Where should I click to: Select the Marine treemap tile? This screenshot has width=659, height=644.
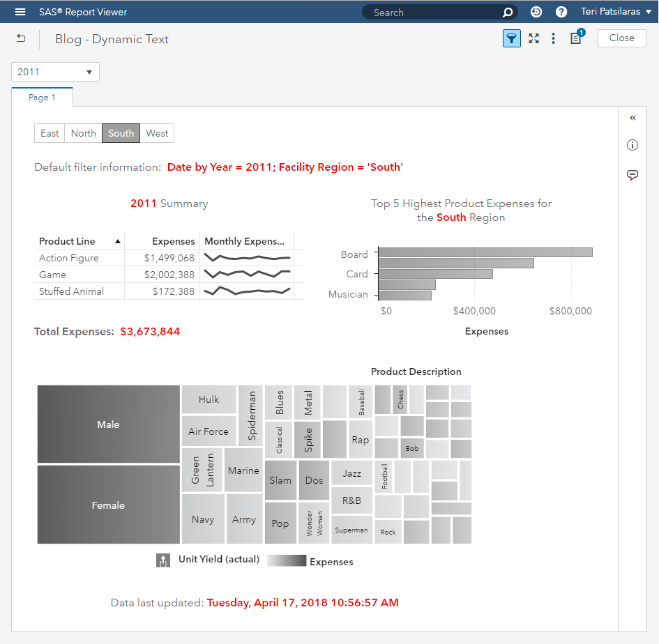click(244, 470)
